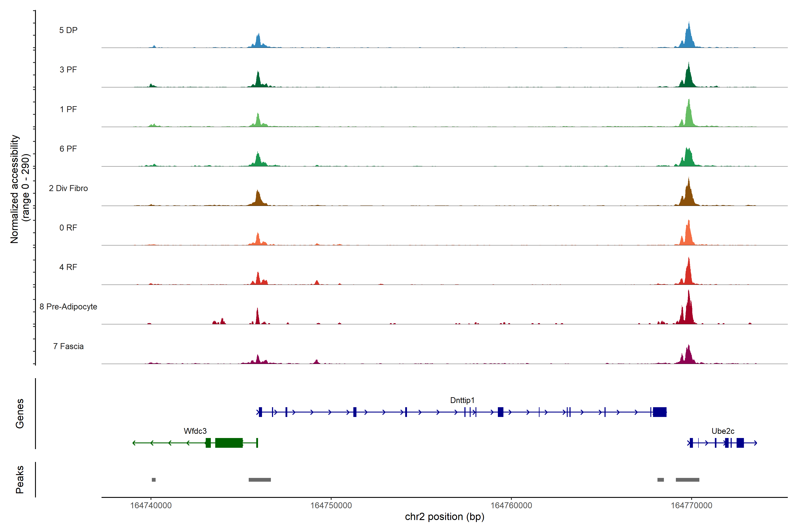This screenshot has width=798, height=532.
Task: Click the chr2 position (bp) axis title
Action: [444, 517]
